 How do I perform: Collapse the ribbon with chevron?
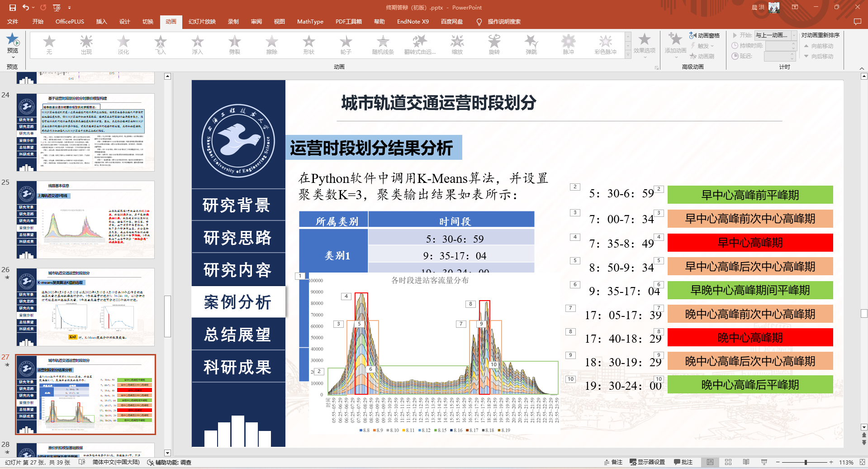point(862,68)
